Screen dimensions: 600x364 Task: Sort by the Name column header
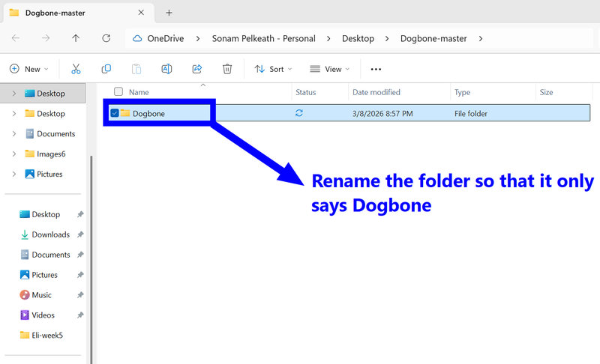click(139, 92)
